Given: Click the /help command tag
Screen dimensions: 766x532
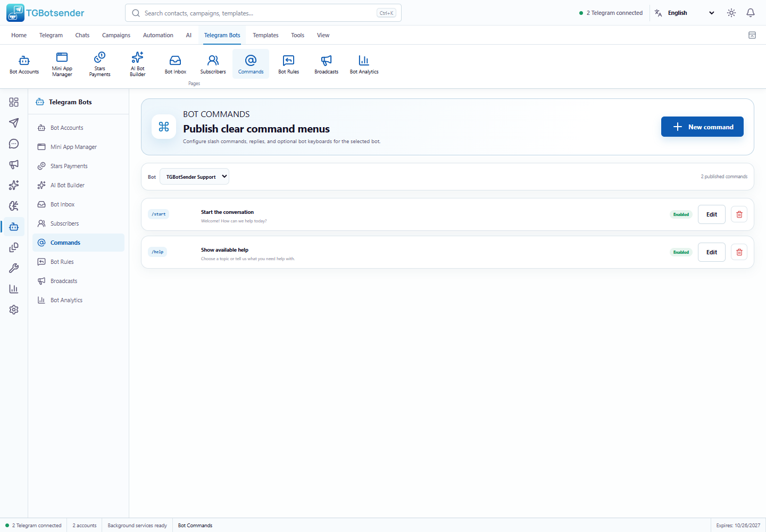Looking at the screenshot, I should click(x=157, y=252).
